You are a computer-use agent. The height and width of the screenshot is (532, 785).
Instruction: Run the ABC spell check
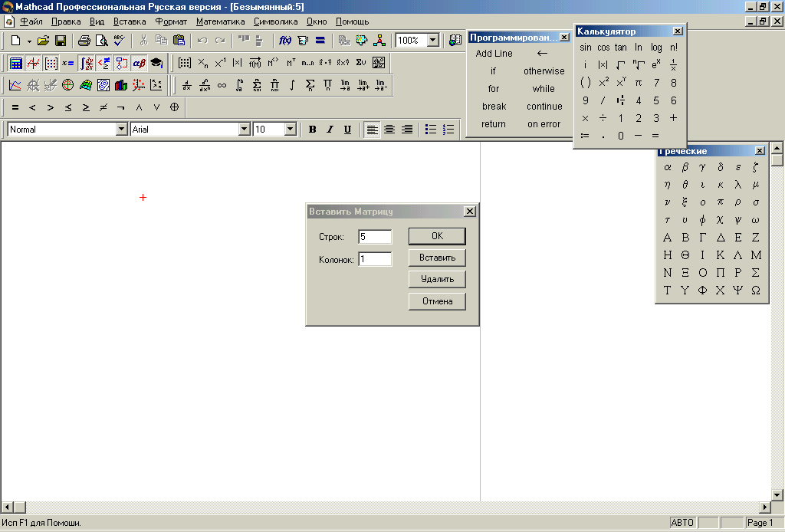pyautogui.click(x=119, y=41)
